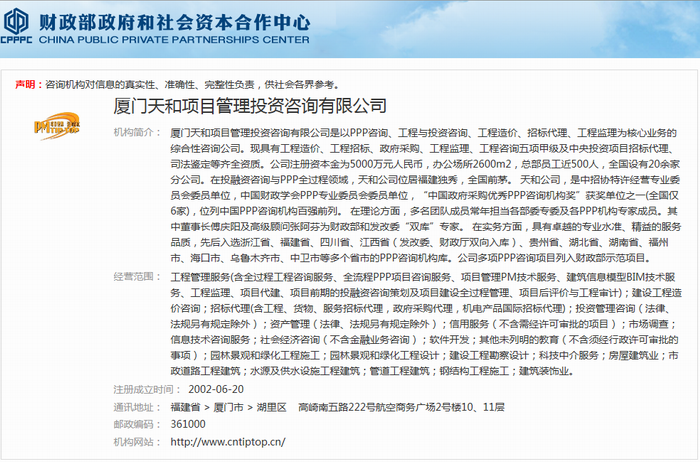This screenshot has width=700, height=462.
Task: Click the postal code 361000
Action: [x=188, y=424]
